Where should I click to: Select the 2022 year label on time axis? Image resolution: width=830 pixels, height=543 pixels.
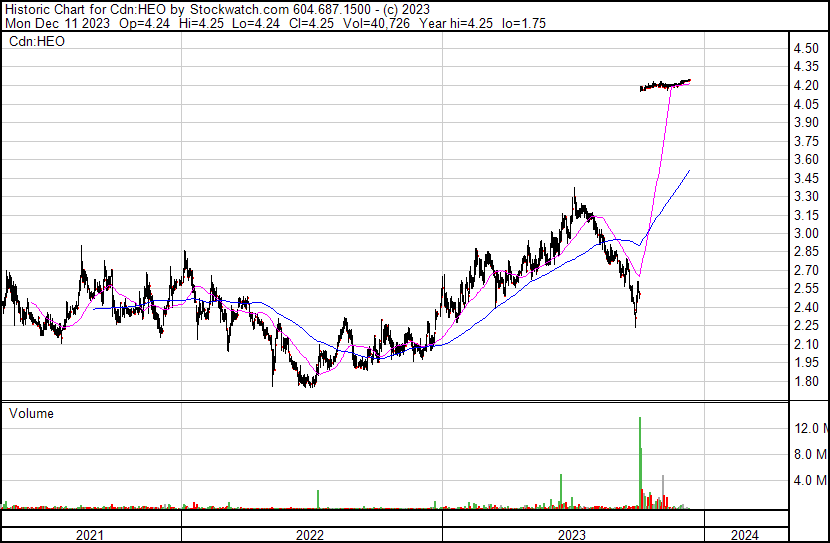pyautogui.click(x=310, y=535)
